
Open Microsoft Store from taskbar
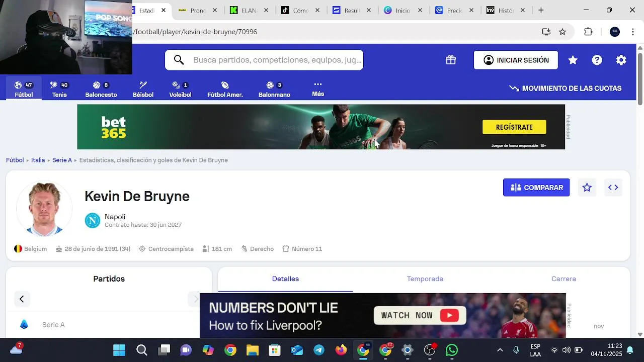coord(274,350)
